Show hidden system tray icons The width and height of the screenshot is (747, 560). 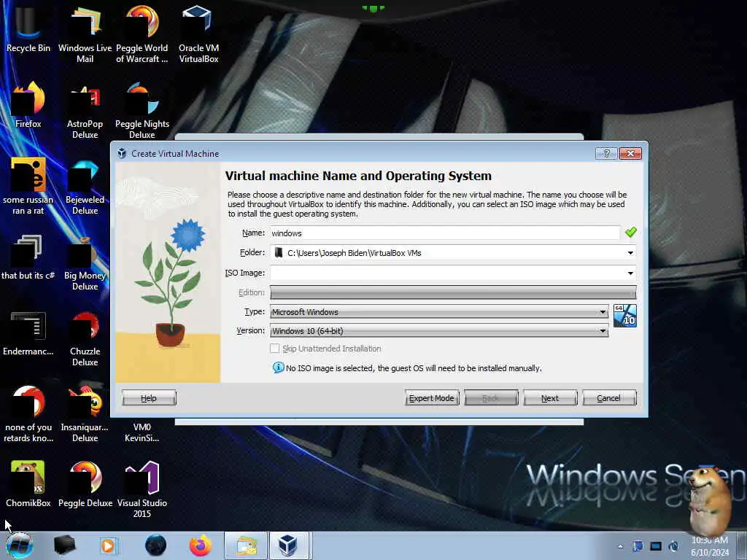click(620, 546)
